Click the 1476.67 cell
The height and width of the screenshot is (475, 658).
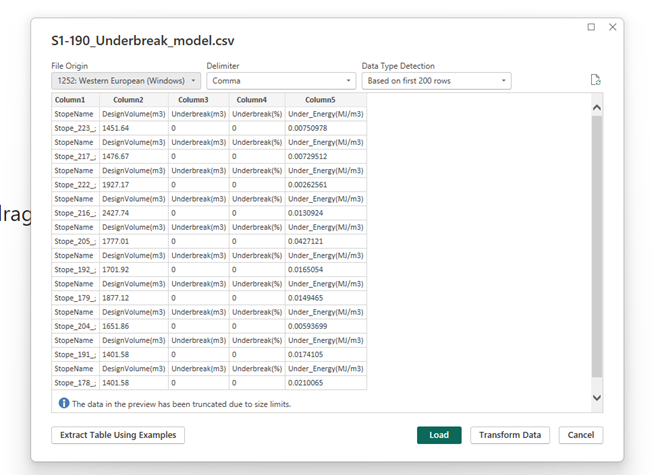[x=134, y=157]
